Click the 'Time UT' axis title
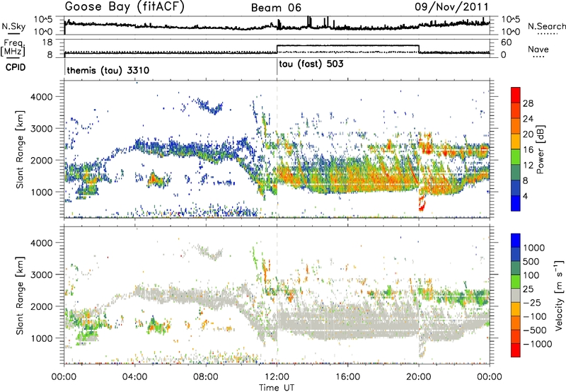 tap(277, 388)
